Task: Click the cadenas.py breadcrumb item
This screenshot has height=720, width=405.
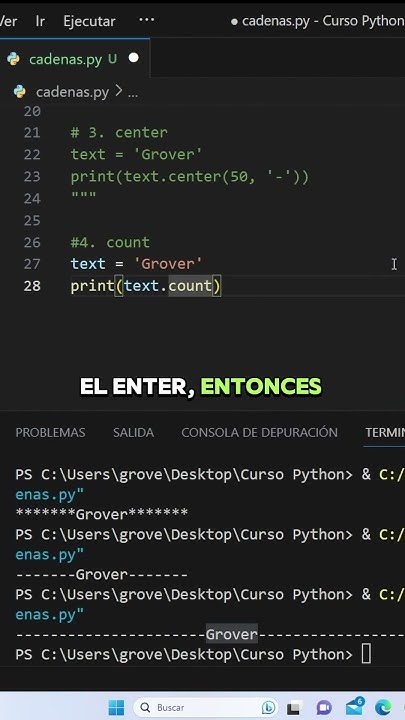Action: click(x=72, y=92)
